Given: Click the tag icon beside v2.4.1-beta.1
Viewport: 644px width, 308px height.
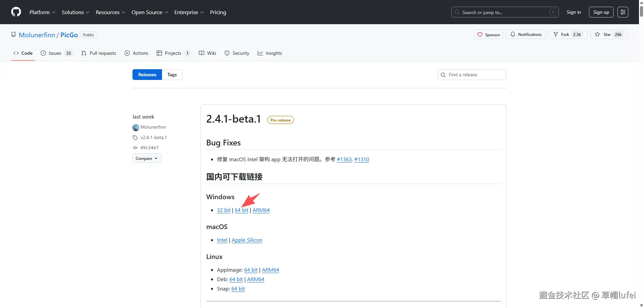Looking at the screenshot, I should [135, 138].
